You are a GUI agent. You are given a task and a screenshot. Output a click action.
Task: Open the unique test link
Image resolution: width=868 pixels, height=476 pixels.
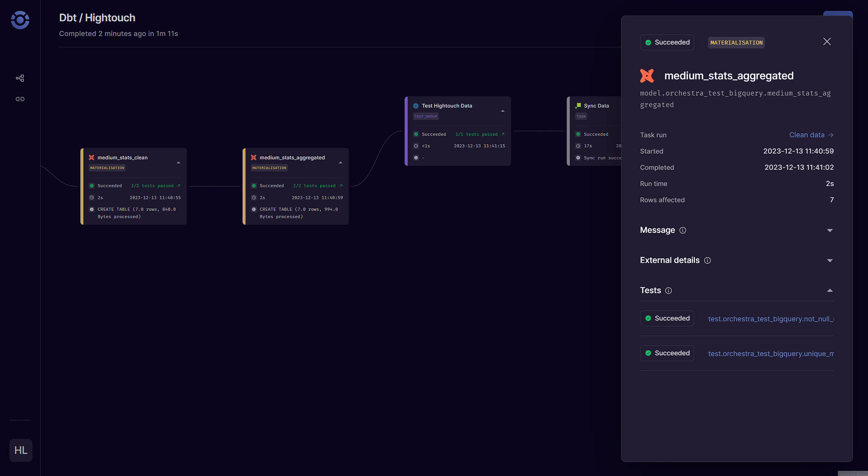[771, 354]
